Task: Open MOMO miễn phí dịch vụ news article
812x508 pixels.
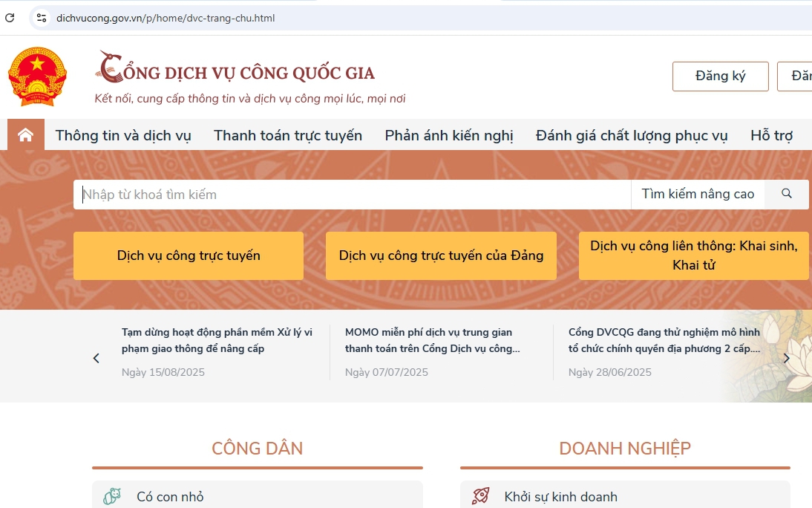Action: pos(432,340)
